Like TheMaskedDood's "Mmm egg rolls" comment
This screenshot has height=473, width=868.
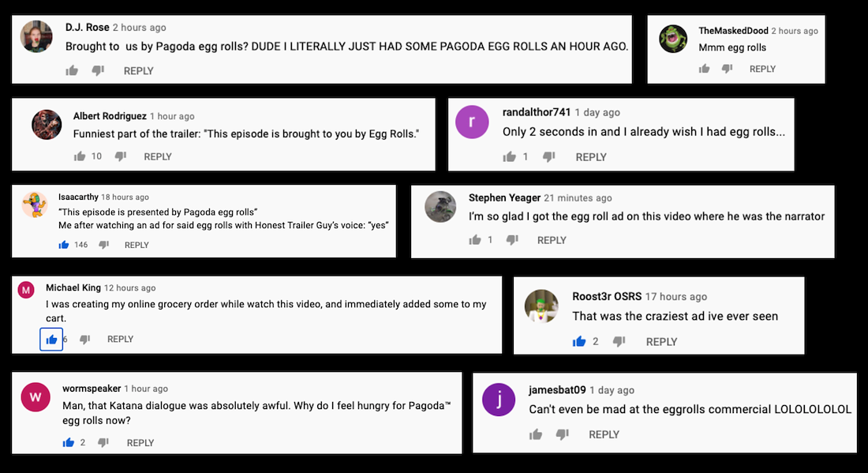pyautogui.click(x=704, y=69)
